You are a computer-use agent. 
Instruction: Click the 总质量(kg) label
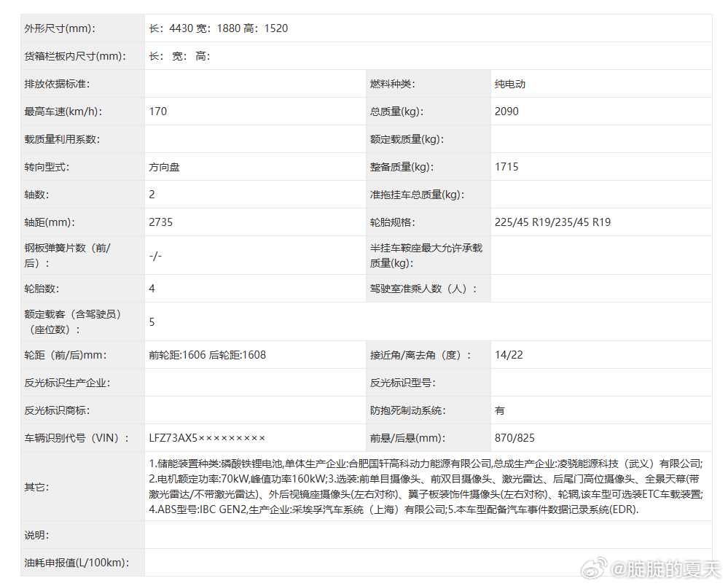[396, 112]
